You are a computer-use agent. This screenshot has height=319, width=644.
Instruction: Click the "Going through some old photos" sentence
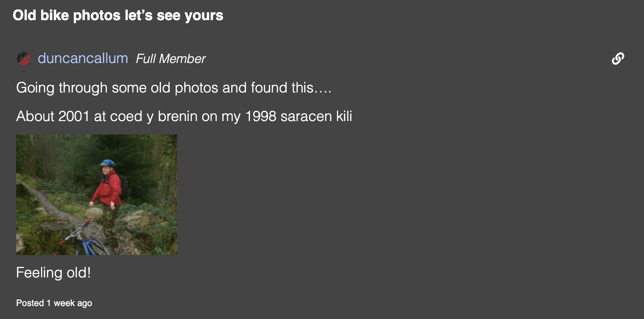pyautogui.click(x=174, y=88)
